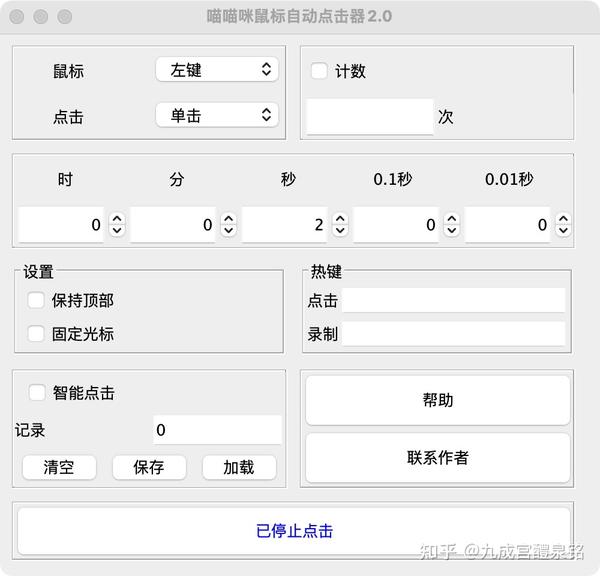Enable the 智能点击 checkbox
Screen dimensions: 600x576
pos(37,393)
